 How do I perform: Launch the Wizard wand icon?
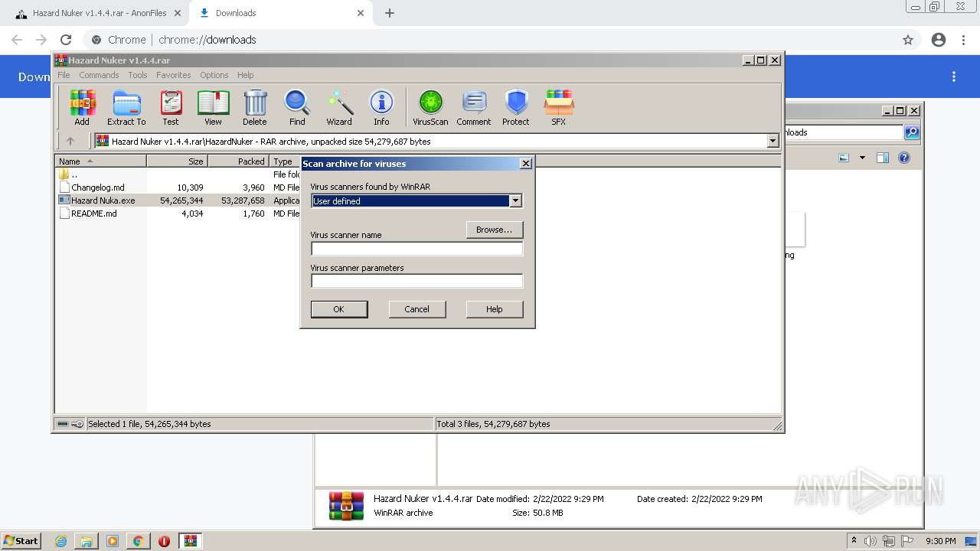339,107
